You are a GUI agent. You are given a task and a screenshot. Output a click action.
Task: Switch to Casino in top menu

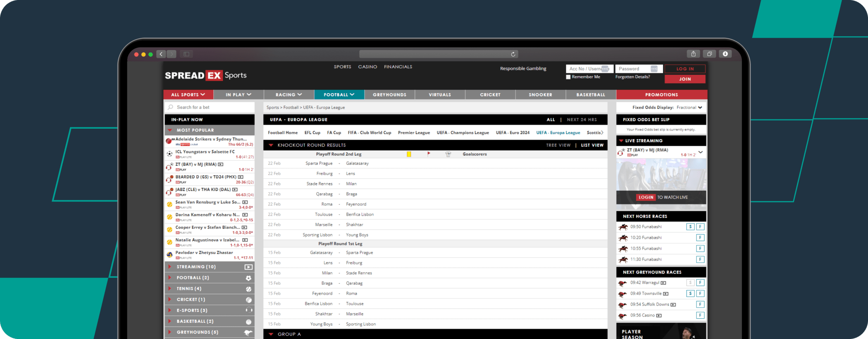pyautogui.click(x=367, y=67)
